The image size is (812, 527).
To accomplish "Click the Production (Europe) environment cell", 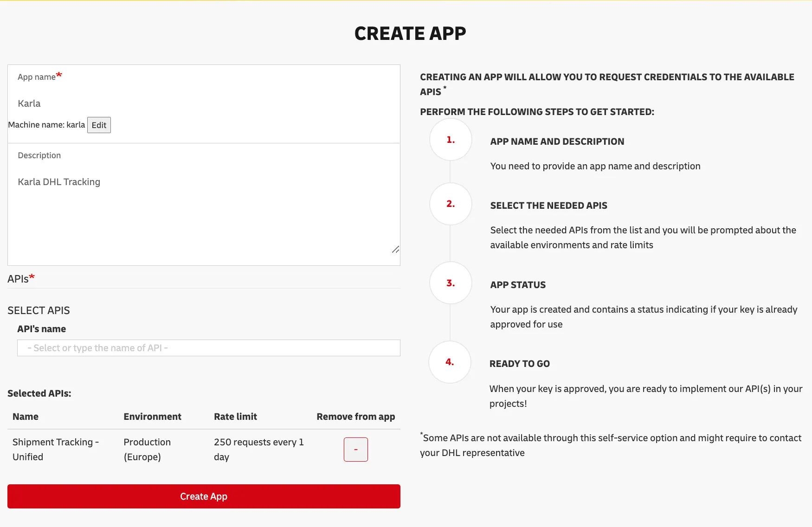I will (x=147, y=450).
